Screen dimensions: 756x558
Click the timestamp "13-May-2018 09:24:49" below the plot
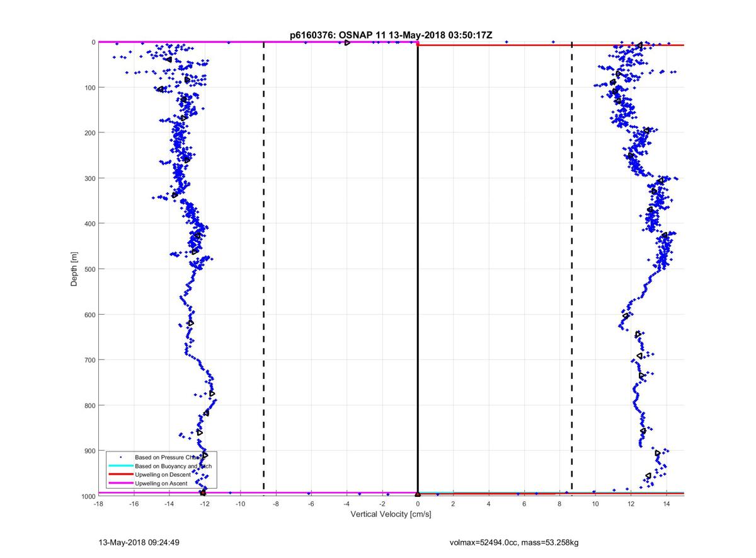(139, 542)
